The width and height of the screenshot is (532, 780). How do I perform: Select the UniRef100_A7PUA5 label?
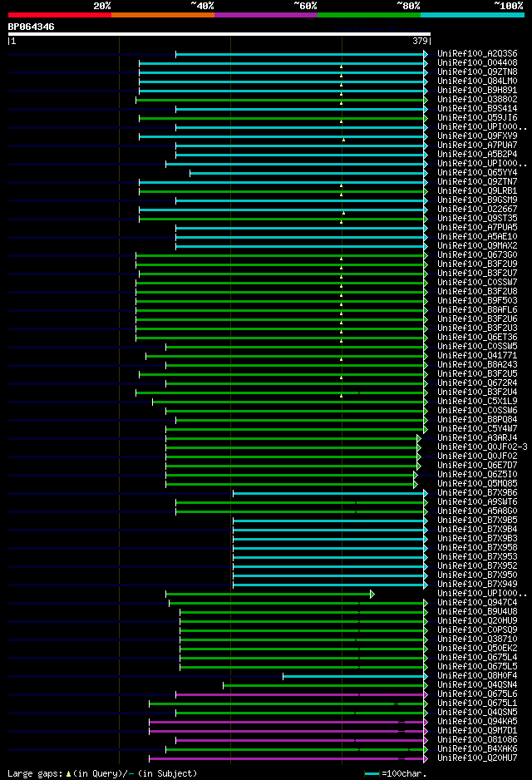(x=477, y=227)
